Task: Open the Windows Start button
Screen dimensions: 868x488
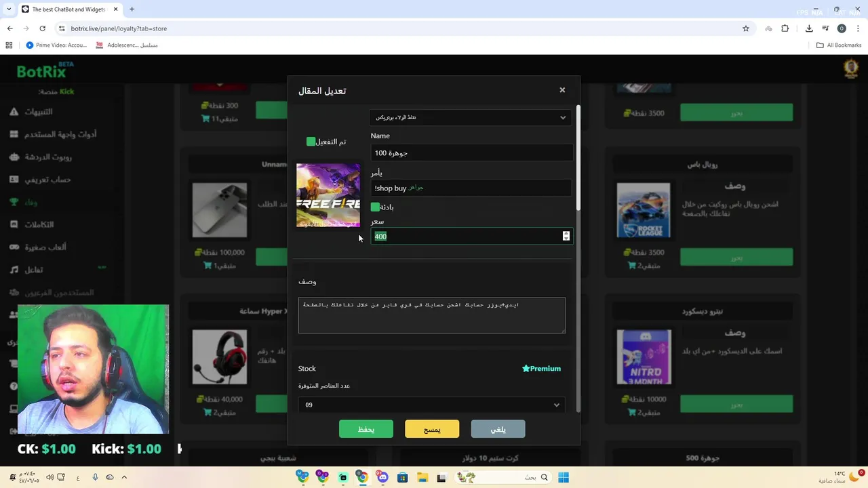Action: click(564, 477)
